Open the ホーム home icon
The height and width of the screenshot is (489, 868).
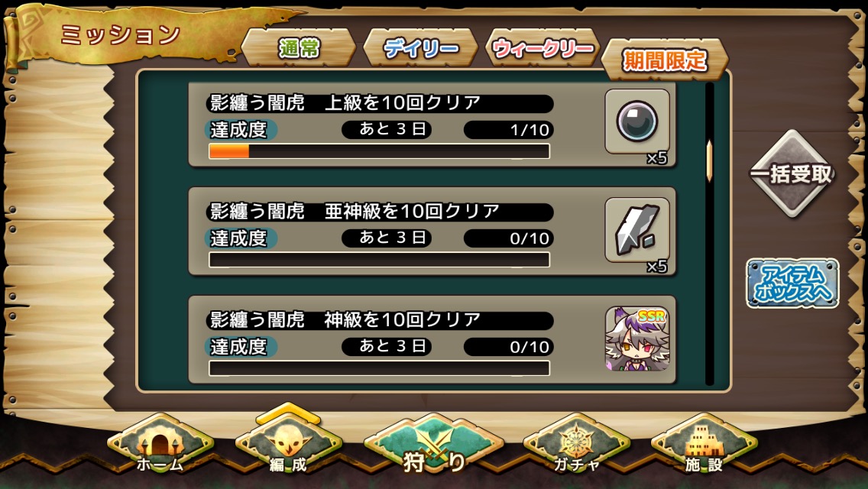pos(160,445)
